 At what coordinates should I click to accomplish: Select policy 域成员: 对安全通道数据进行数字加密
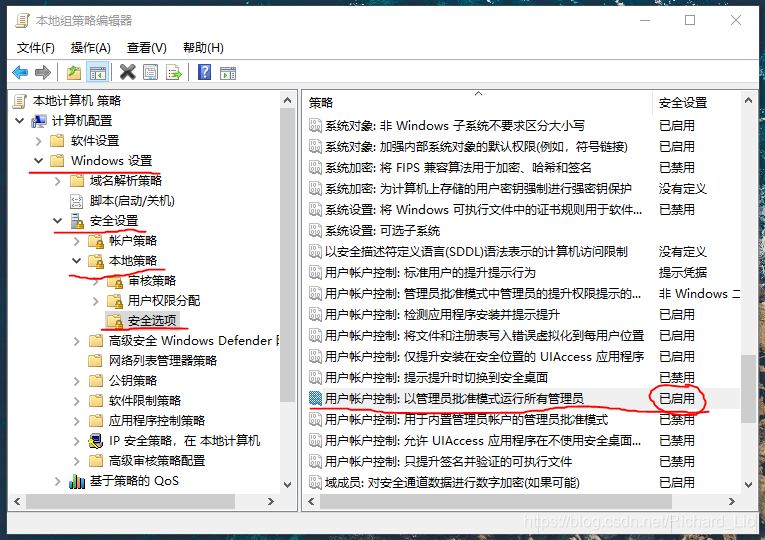[x=452, y=482]
